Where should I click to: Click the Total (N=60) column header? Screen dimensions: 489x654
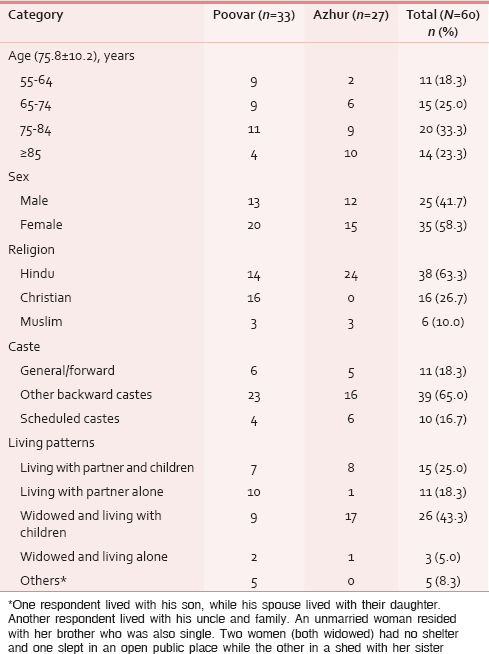tap(443, 23)
